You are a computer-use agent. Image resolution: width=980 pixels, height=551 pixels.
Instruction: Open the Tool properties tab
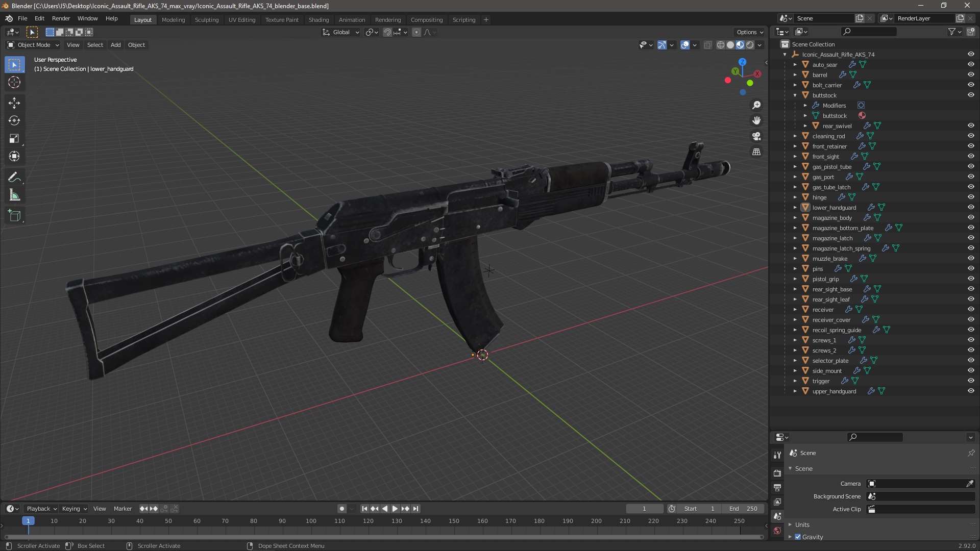pyautogui.click(x=777, y=455)
